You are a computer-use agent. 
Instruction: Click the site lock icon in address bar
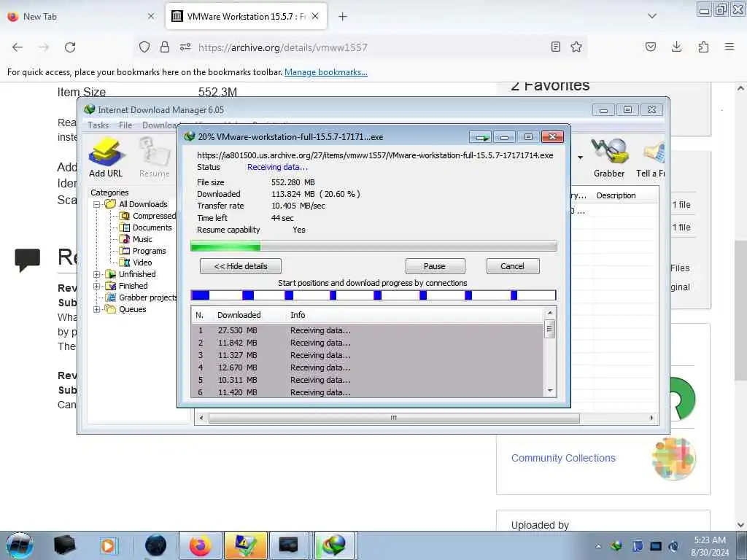click(x=165, y=47)
